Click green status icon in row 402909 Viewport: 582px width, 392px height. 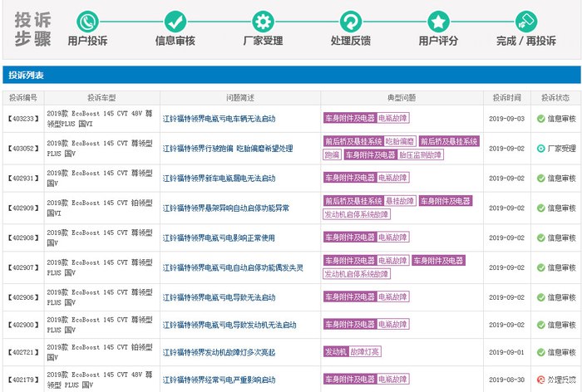(x=540, y=208)
